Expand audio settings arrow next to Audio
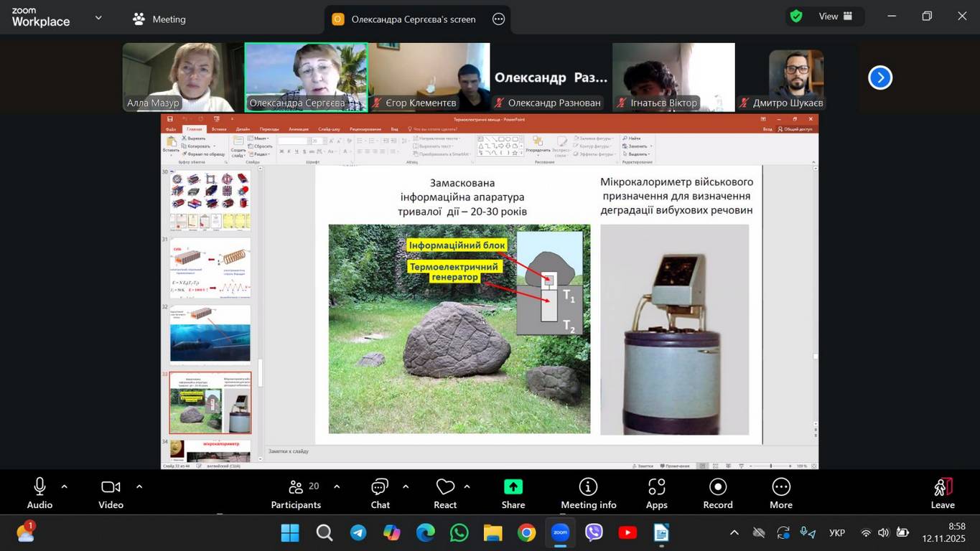This screenshot has width=980, height=551. click(65, 486)
